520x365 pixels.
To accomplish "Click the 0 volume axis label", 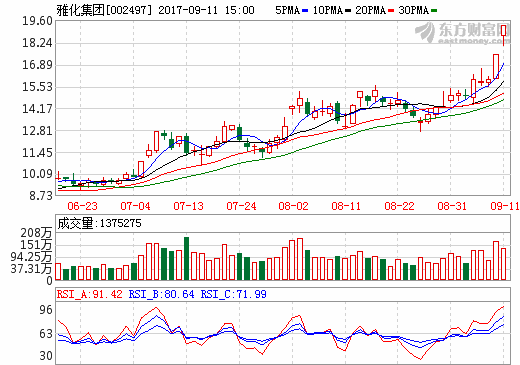I will coord(50,281).
